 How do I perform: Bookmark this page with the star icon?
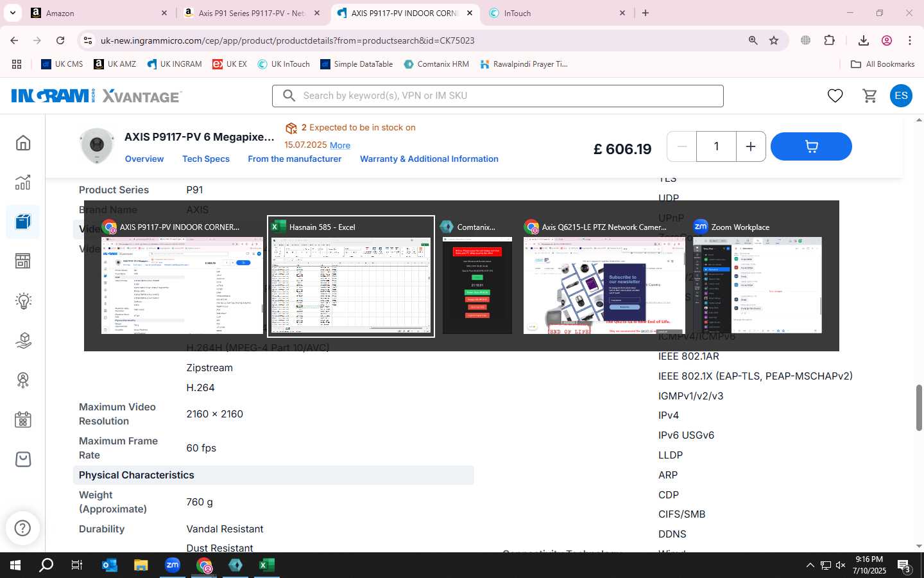pos(774,40)
